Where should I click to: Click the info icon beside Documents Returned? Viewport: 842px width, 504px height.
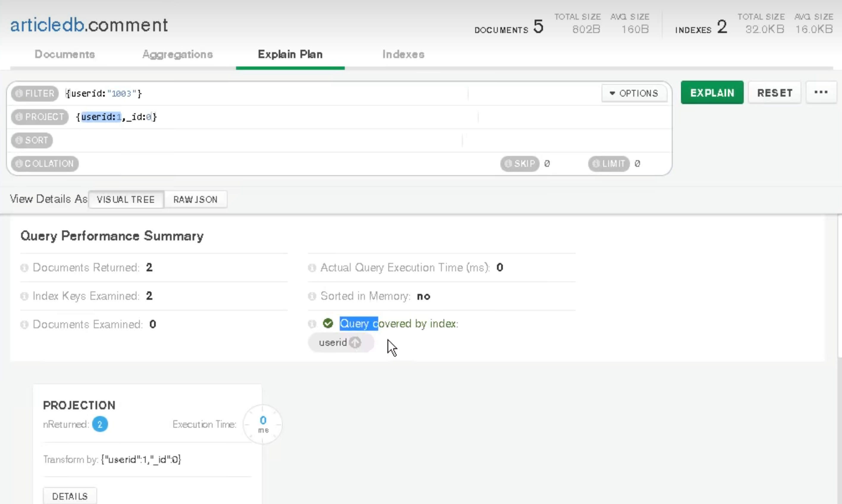[x=24, y=268]
